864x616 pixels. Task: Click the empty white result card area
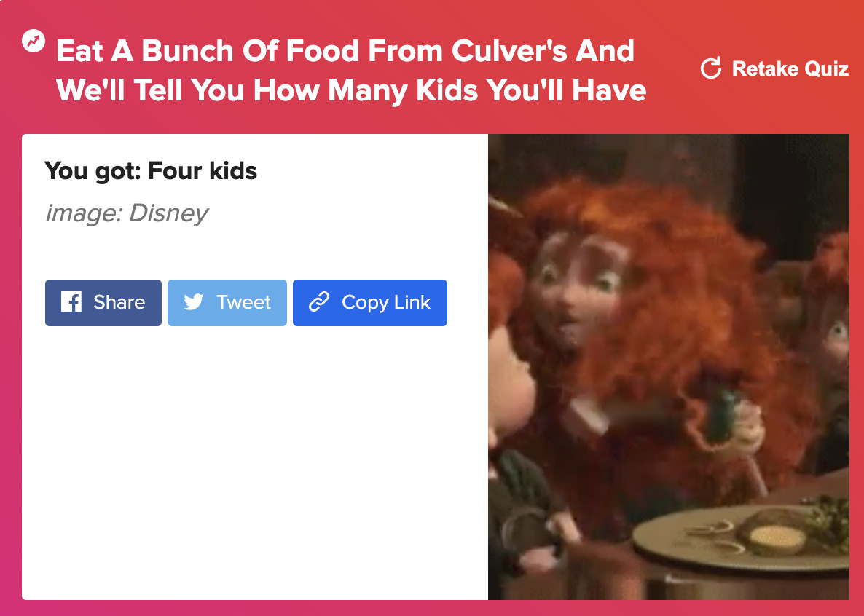pyautogui.click(x=254, y=463)
